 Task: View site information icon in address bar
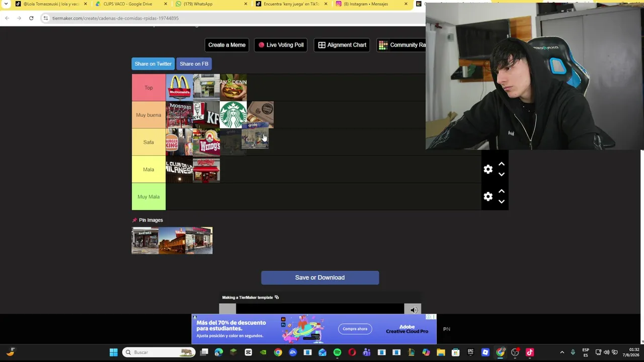point(45,18)
